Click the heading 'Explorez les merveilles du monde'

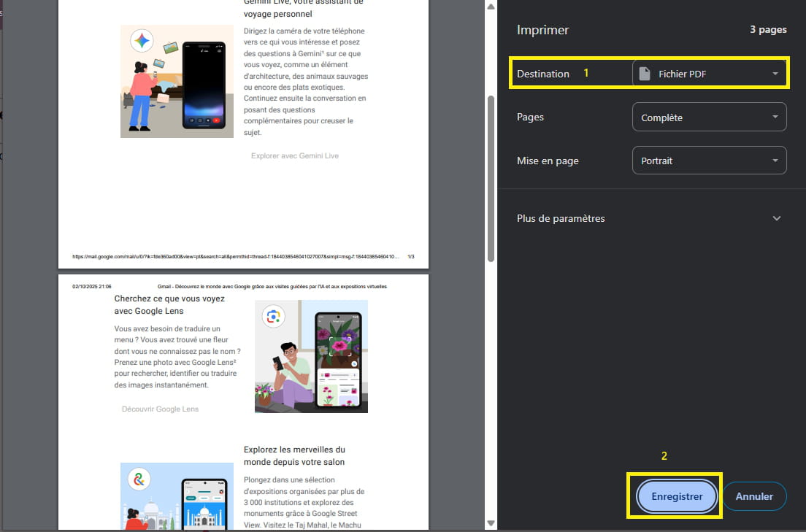click(x=294, y=455)
